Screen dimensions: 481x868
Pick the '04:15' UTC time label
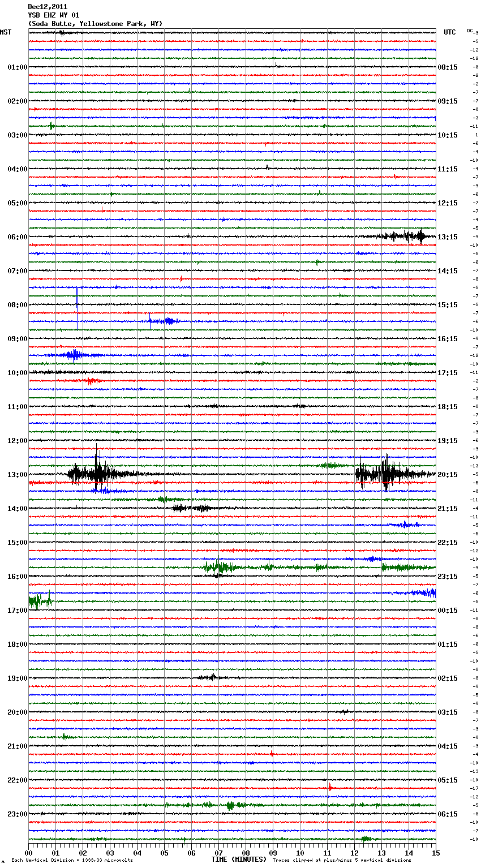(448, 746)
